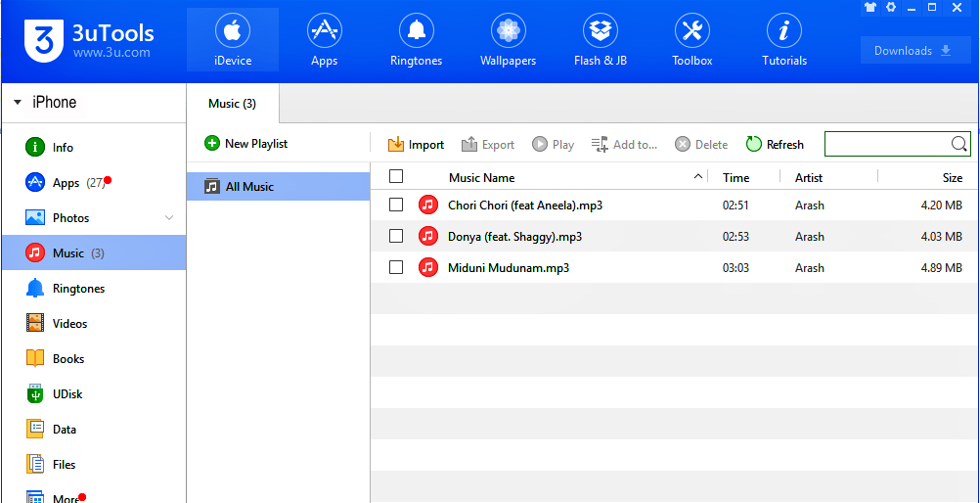Screen dimensions: 980x503
Task: Select 'Donya (feat. Shaggy).mp3'
Action: [515, 237]
